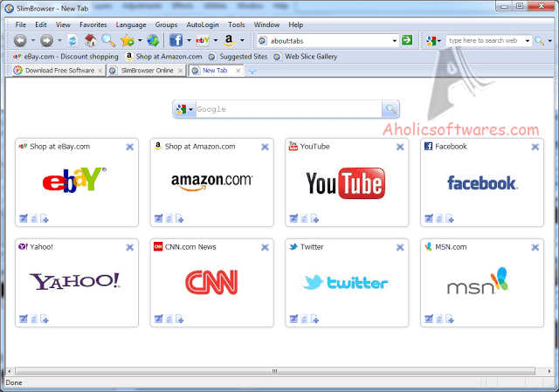
Task: Open the magnifier search icon in toolbar
Action: pyautogui.click(x=108, y=41)
